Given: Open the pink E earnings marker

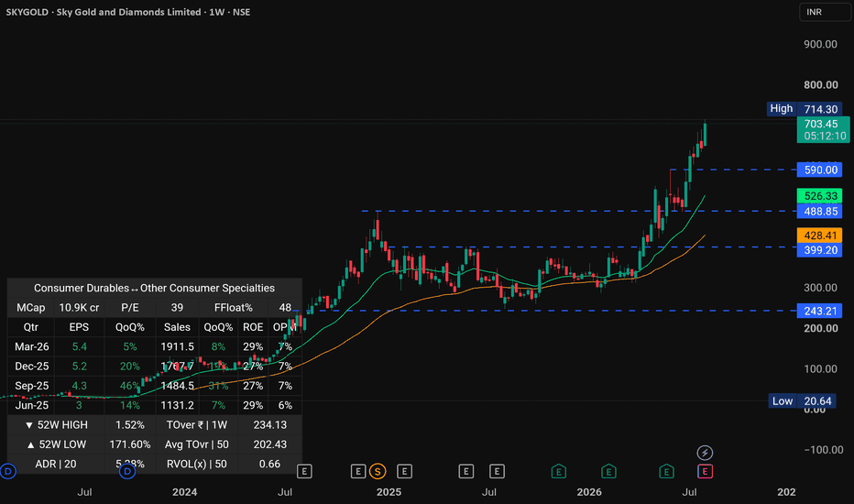Looking at the screenshot, I should (705, 471).
